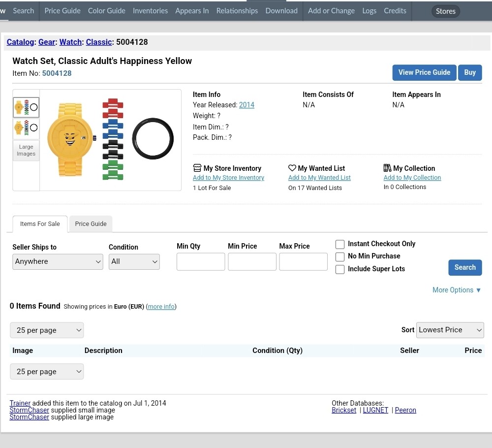Screen dimensions: 492x448
Task: Click the Description column header
Action: (x=103, y=351)
